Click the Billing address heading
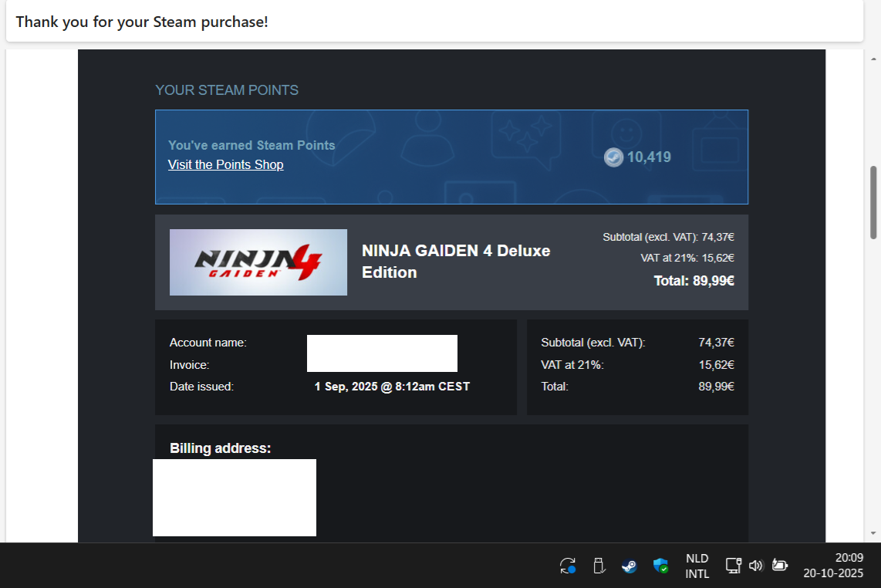The image size is (881, 588). [221, 448]
